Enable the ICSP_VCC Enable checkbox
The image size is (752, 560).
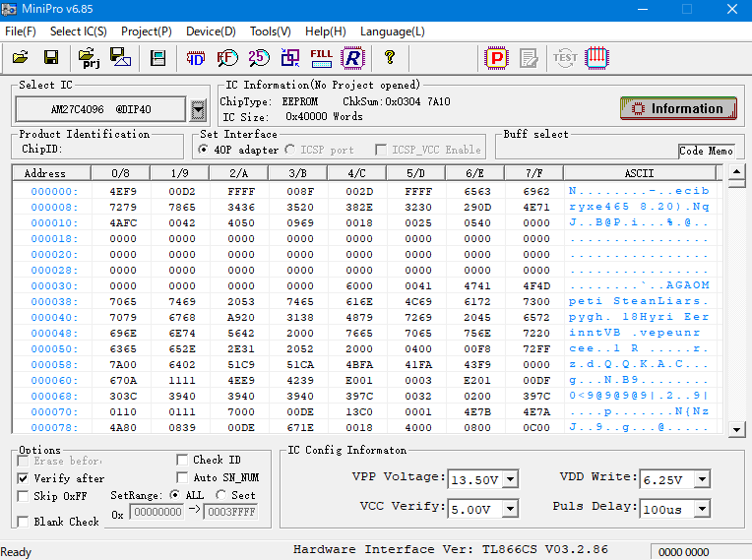tap(381, 150)
